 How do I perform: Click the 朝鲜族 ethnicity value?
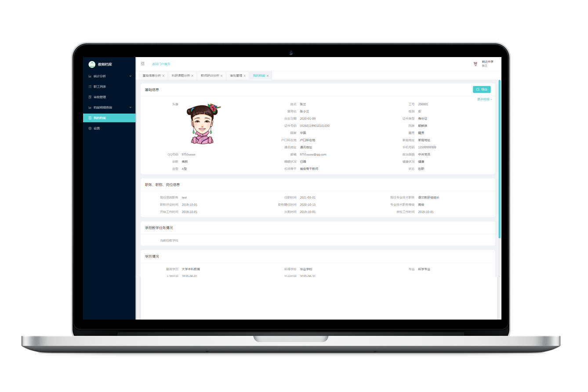coord(423,126)
